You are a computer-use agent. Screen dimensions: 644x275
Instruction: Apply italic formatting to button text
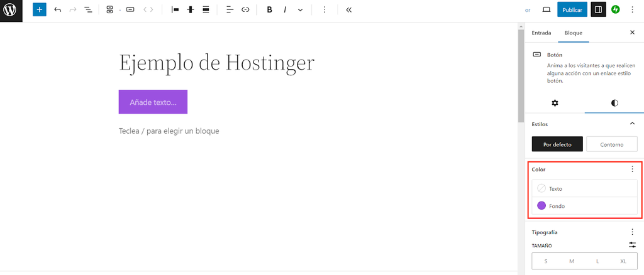285,10
